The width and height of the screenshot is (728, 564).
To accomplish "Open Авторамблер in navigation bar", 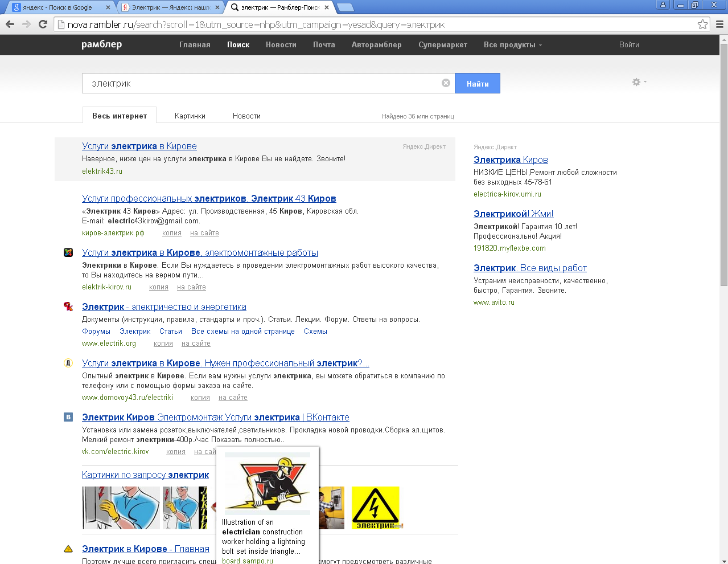I will 377,44.
